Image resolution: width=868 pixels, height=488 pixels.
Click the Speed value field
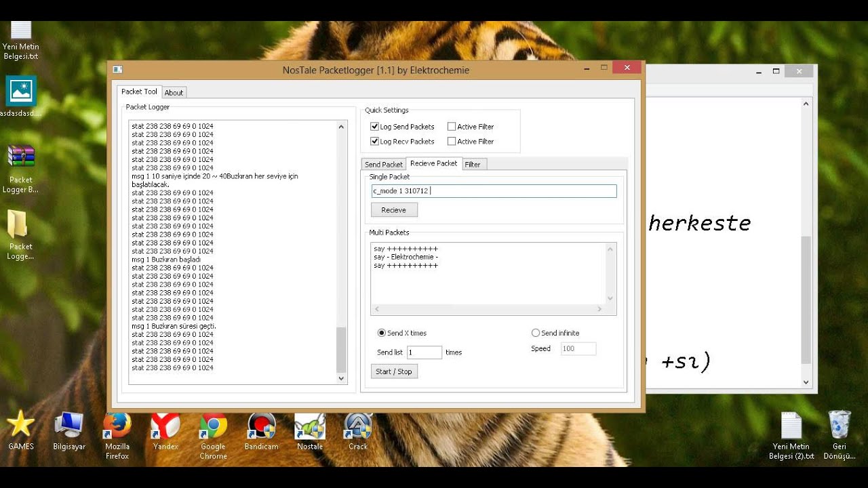point(578,348)
